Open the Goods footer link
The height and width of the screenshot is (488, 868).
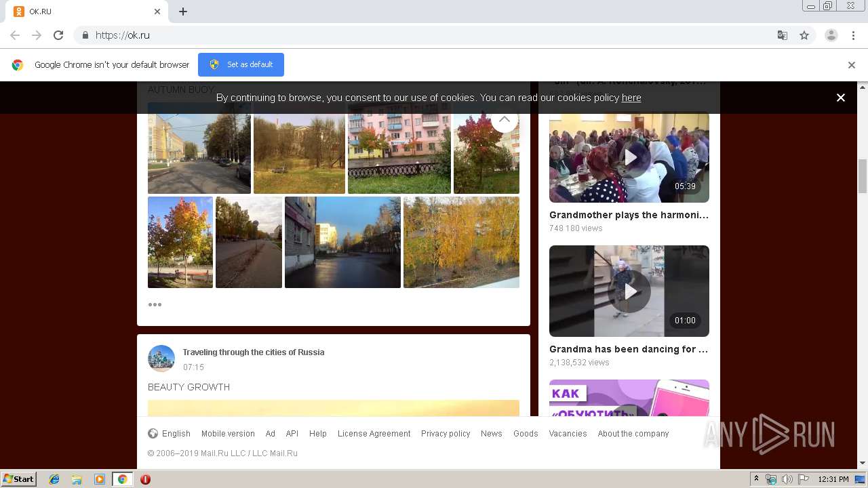(526, 434)
